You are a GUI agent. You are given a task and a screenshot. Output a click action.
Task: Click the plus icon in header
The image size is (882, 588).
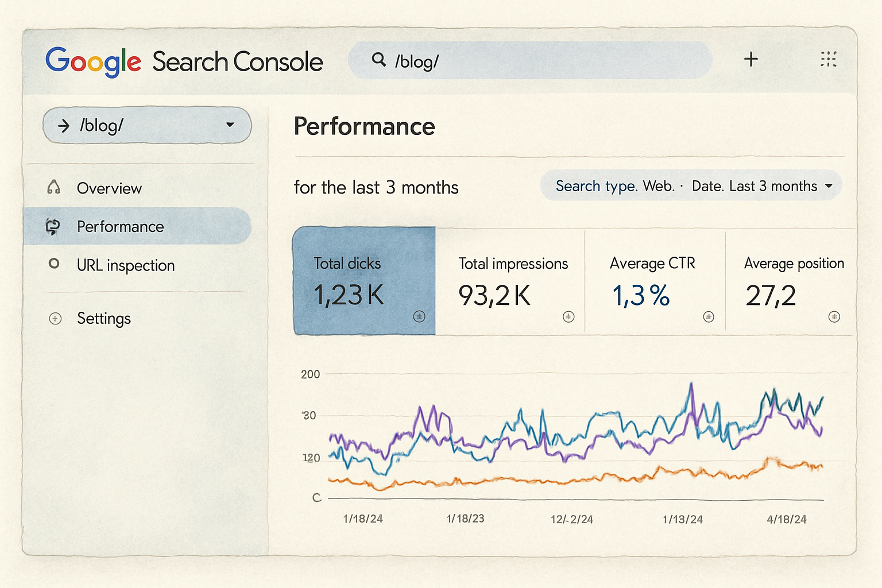(751, 59)
